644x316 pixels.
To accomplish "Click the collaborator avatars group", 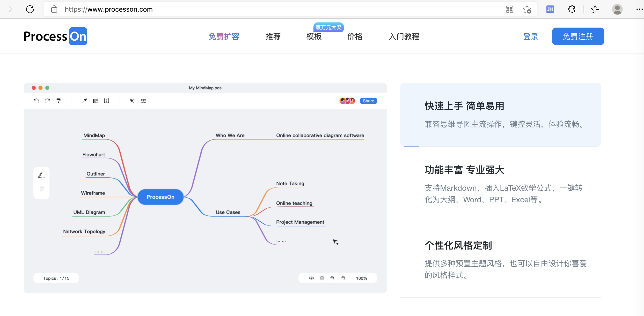I will [347, 101].
